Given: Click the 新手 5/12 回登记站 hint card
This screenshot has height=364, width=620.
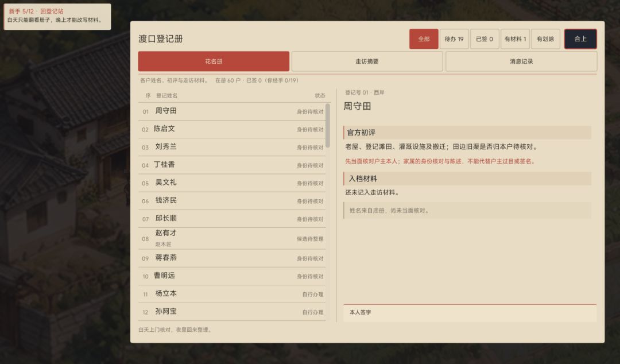Looking at the screenshot, I should click(57, 17).
